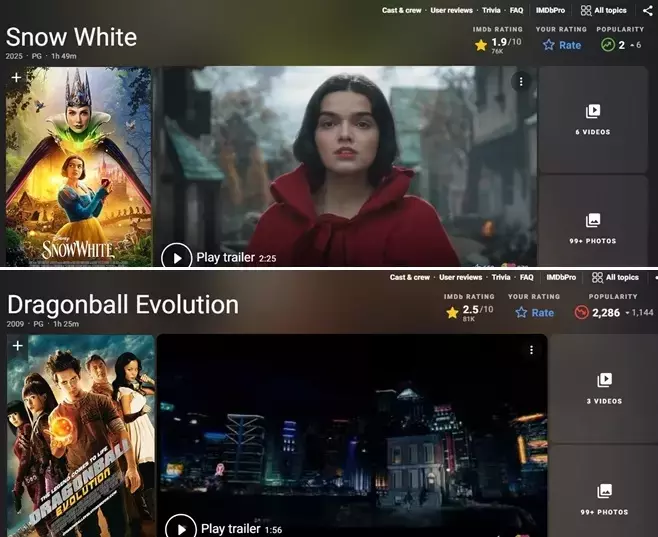Add Dragonball Evolution to watchlist plus icon
The height and width of the screenshot is (537, 658).
pyautogui.click(x=18, y=346)
